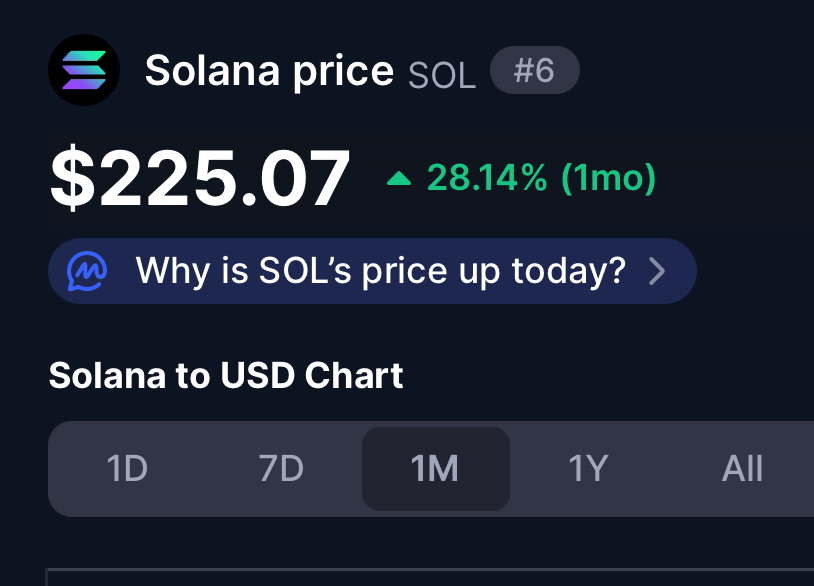Select the 1M chart range

(x=436, y=469)
